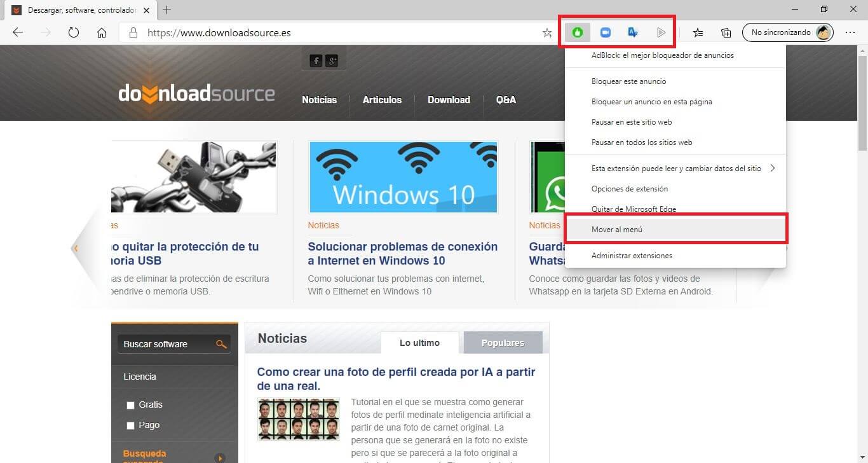Select Pausar en este sitio web
Screen dimensions: 868x463
(x=675, y=122)
